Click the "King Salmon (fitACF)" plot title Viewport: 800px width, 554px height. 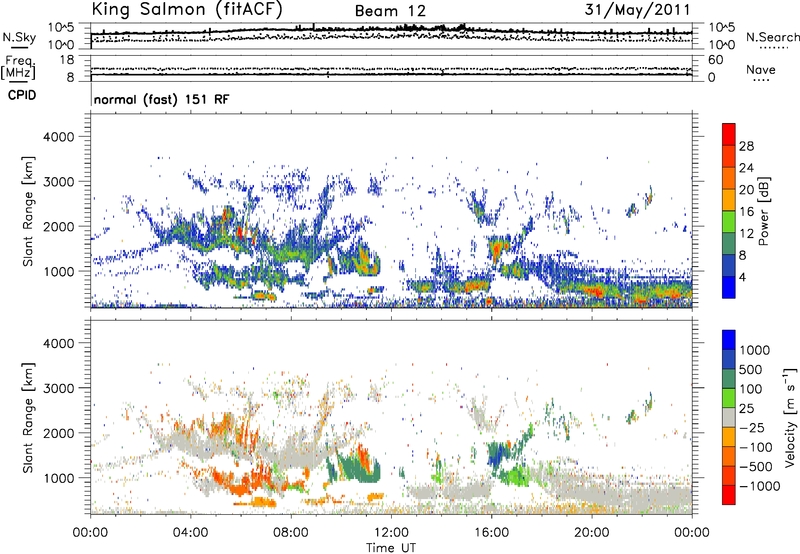click(x=187, y=9)
